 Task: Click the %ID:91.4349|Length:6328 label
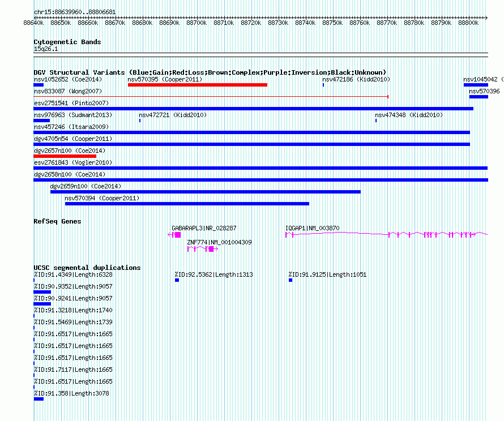pos(73,274)
